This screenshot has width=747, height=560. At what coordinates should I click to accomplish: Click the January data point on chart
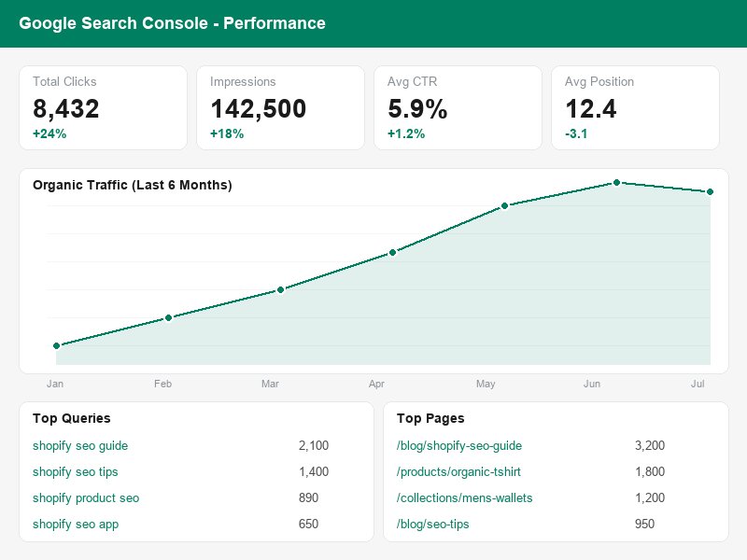click(x=57, y=345)
